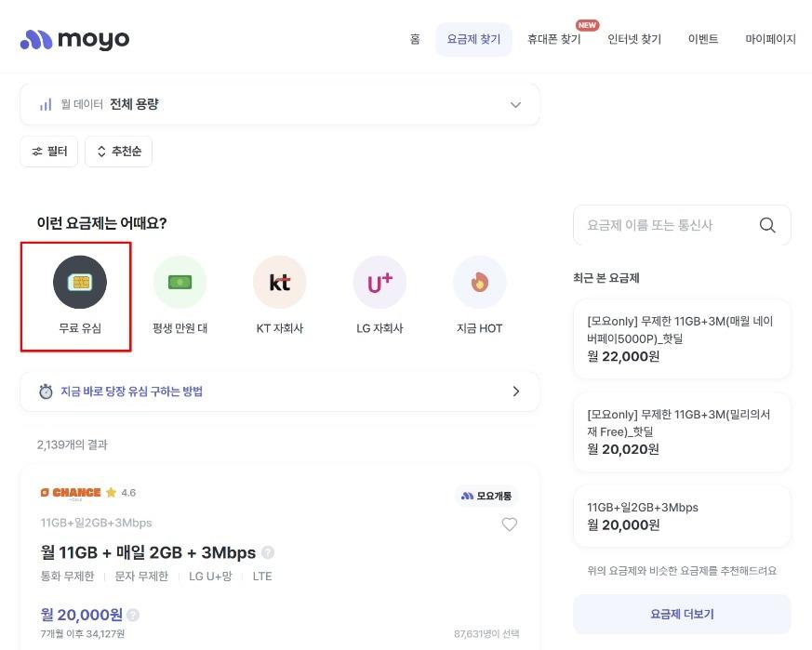Go to the 휴대폰 찾기 menu
This screenshot has height=650, width=812.
point(553,40)
